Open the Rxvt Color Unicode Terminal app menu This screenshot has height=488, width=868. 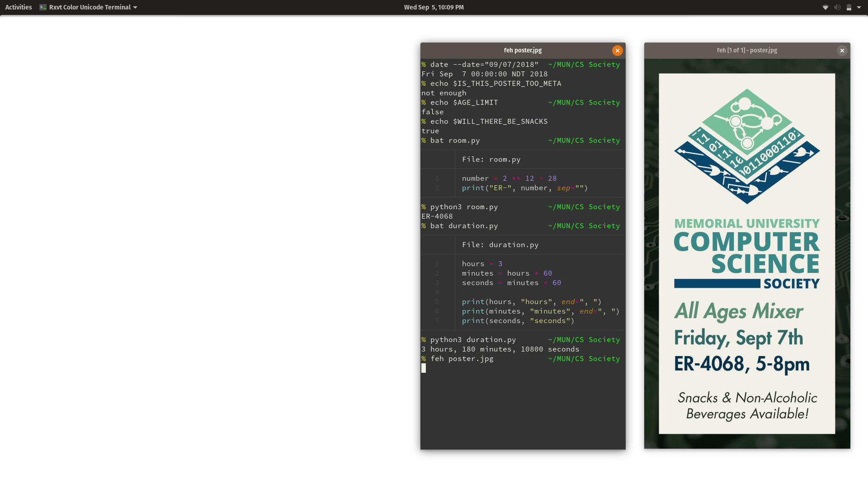88,7
